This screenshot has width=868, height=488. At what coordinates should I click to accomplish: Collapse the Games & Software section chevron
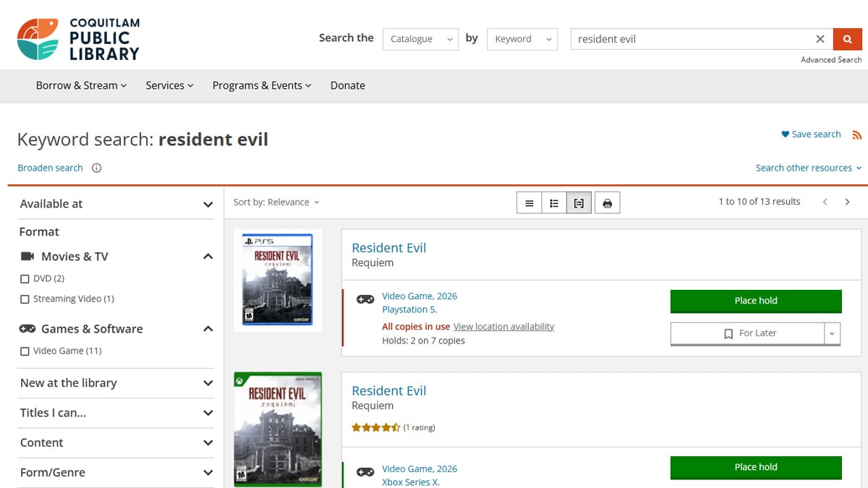[x=208, y=329]
